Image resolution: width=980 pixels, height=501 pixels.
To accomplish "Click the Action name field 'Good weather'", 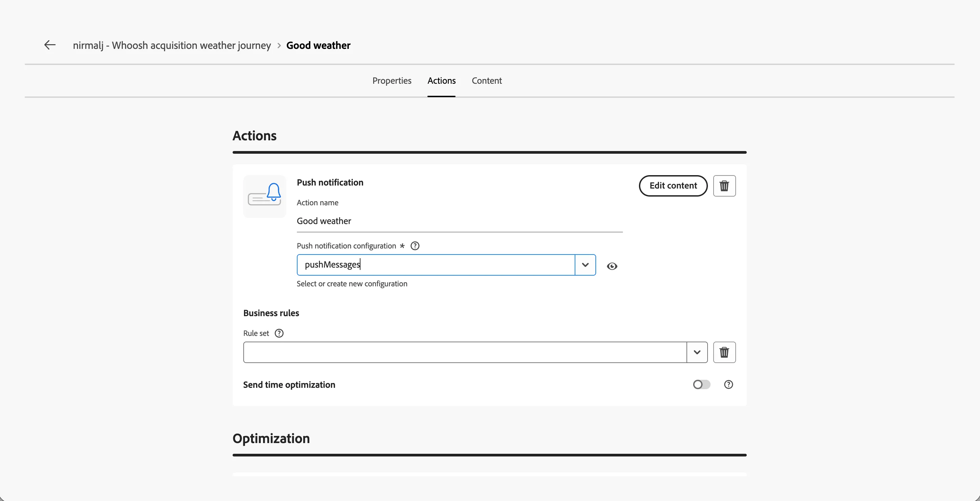I will coord(460,221).
